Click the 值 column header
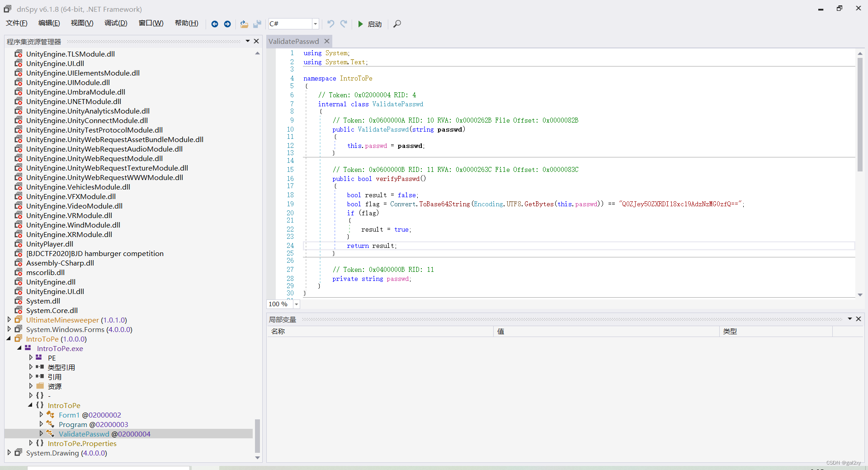Viewport: 868px width, 470px height. [606, 331]
